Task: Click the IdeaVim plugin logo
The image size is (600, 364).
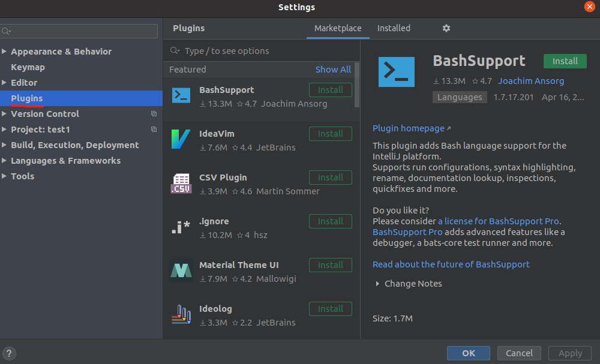Action: point(181,139)
